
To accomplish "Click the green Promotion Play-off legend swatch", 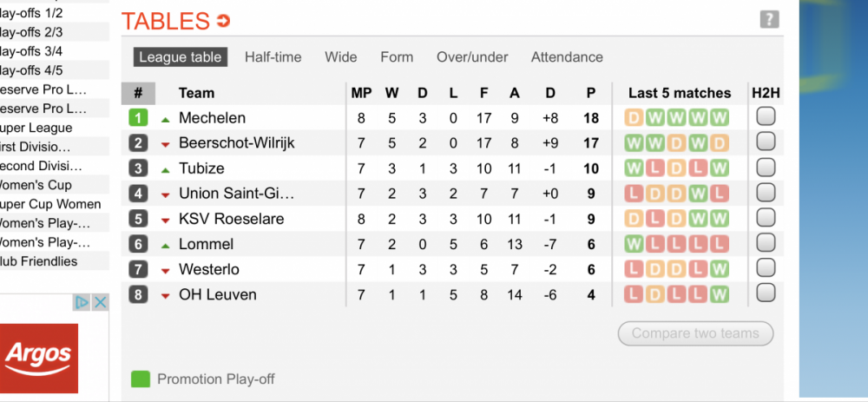I will [141, 379].
